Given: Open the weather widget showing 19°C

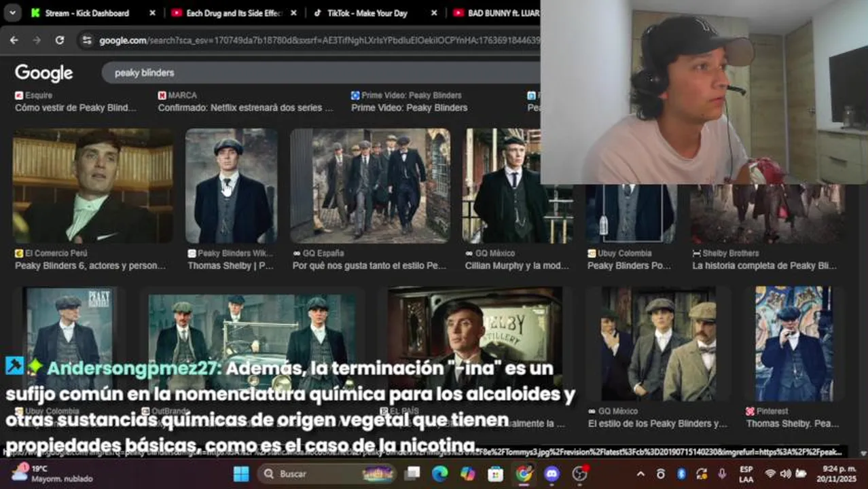Looking at the screenshot, I should [52, 473].
